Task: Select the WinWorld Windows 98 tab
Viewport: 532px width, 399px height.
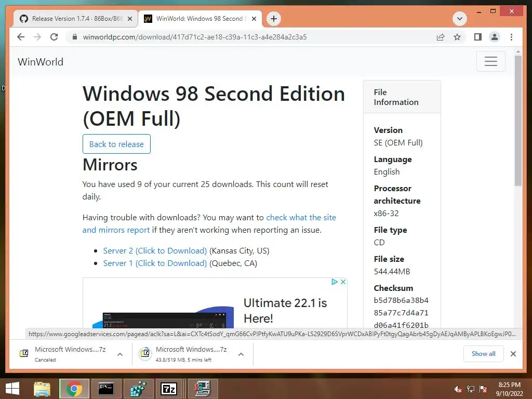Action: pos(199,19)
